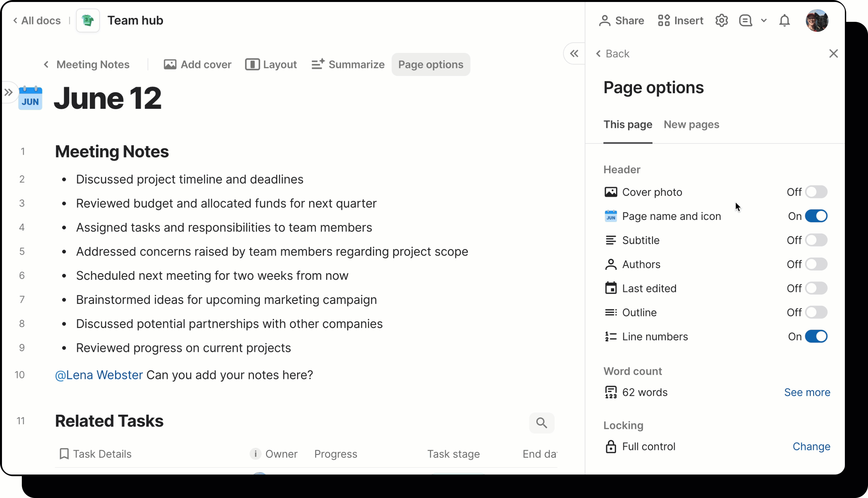868x498 pixels.
Task: Open search in Related Tasks table
Action: (x=541, y=423)
